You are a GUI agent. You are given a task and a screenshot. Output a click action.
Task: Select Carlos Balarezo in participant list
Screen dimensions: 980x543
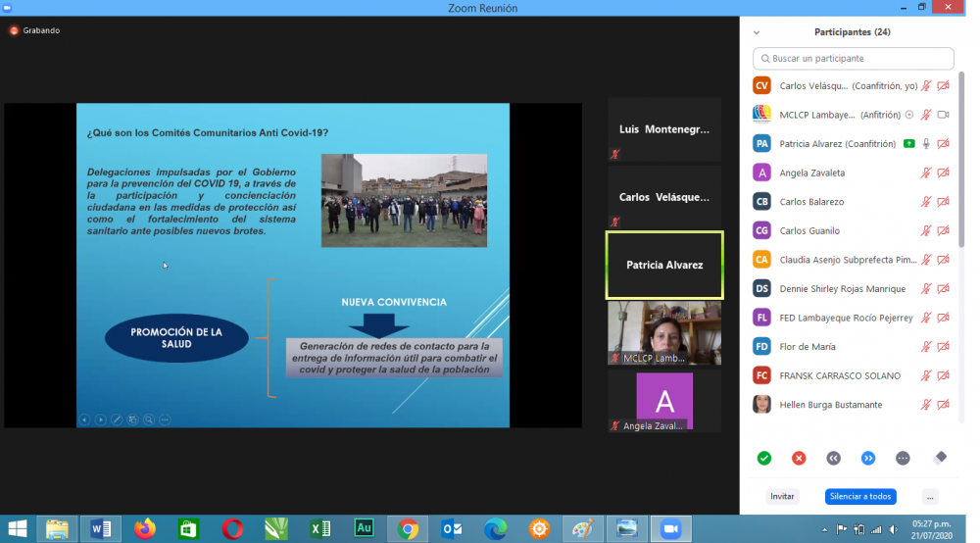[x=811, y=202]
